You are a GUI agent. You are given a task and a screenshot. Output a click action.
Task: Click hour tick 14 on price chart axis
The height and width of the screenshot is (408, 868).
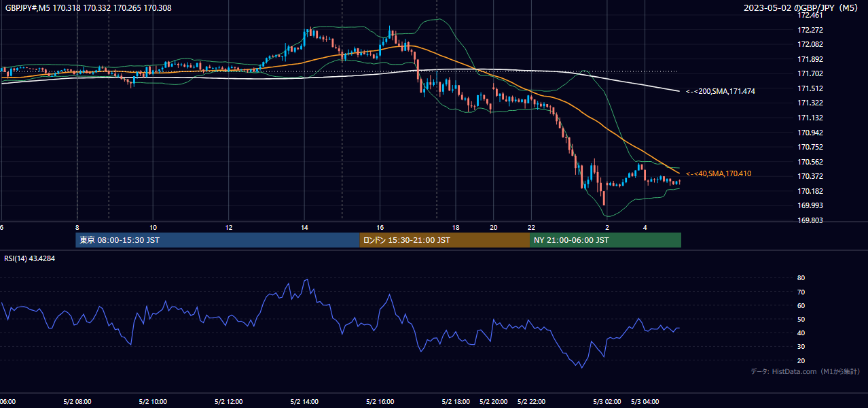click(x=304, y=227)
